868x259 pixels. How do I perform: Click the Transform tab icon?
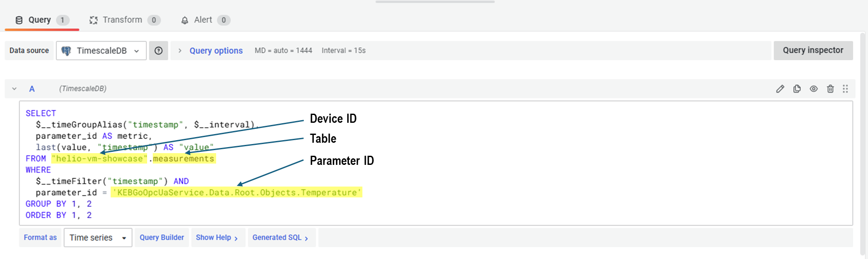click(x=93, y=20)
